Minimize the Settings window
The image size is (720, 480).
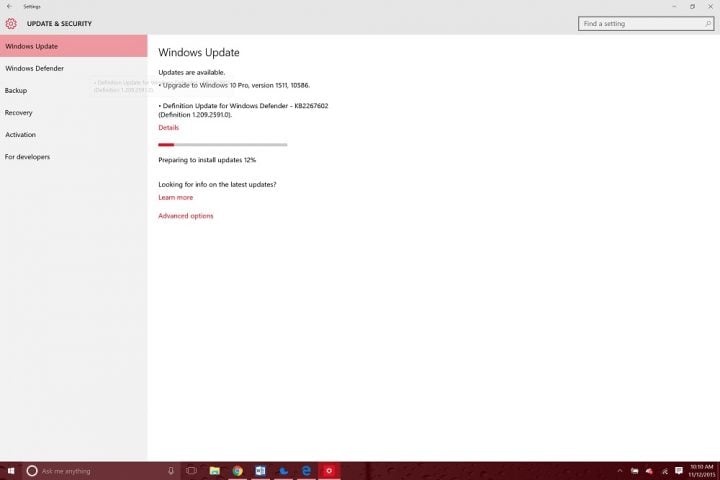674,6
